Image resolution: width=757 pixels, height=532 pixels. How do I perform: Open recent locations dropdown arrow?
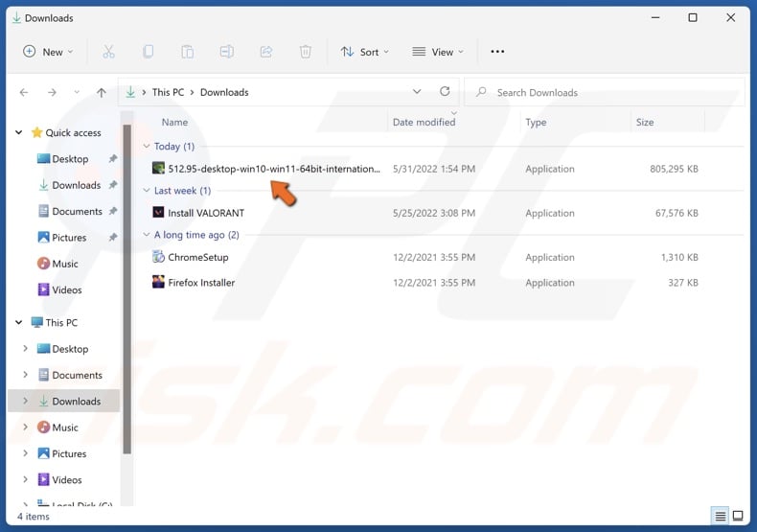pyautogui.click(x=77, y=92)
